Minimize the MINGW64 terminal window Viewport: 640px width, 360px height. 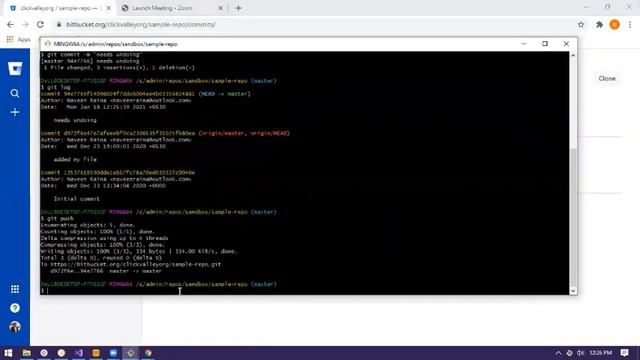[x=524, y=44]
